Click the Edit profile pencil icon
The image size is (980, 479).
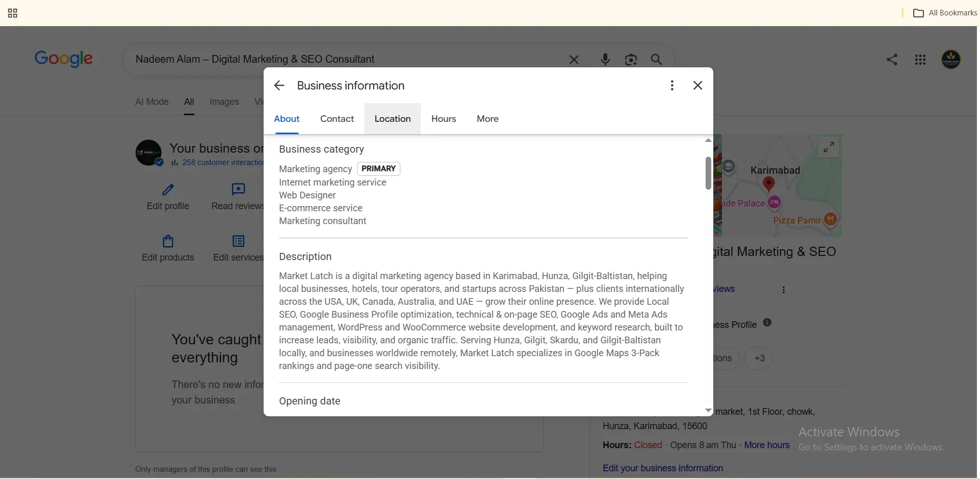point(168,190)
